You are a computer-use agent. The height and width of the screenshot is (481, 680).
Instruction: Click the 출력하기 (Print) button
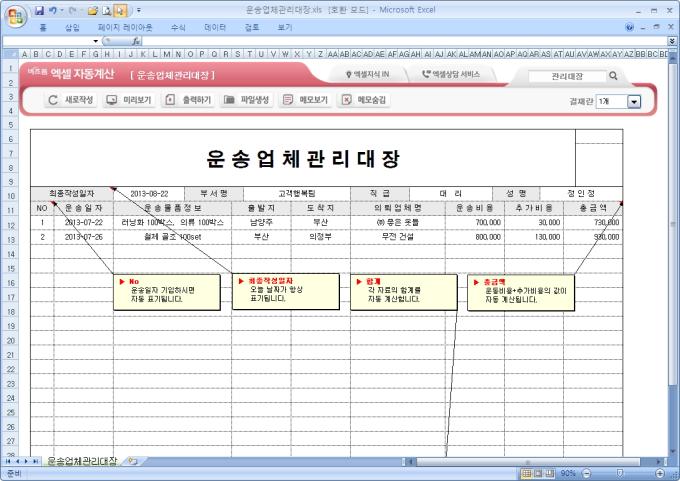pyautogui.click(x=188, y=100)
